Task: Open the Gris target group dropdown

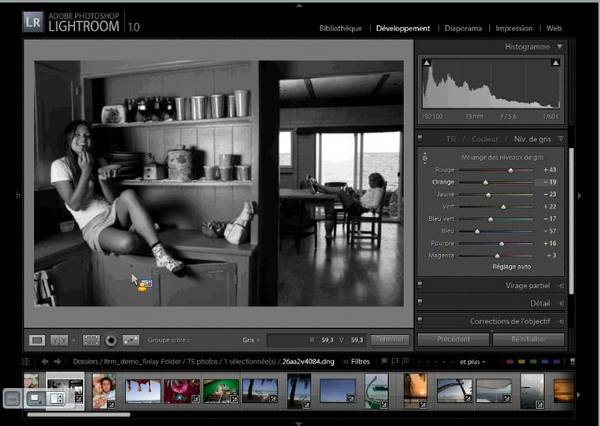Action: click(251, 340)
